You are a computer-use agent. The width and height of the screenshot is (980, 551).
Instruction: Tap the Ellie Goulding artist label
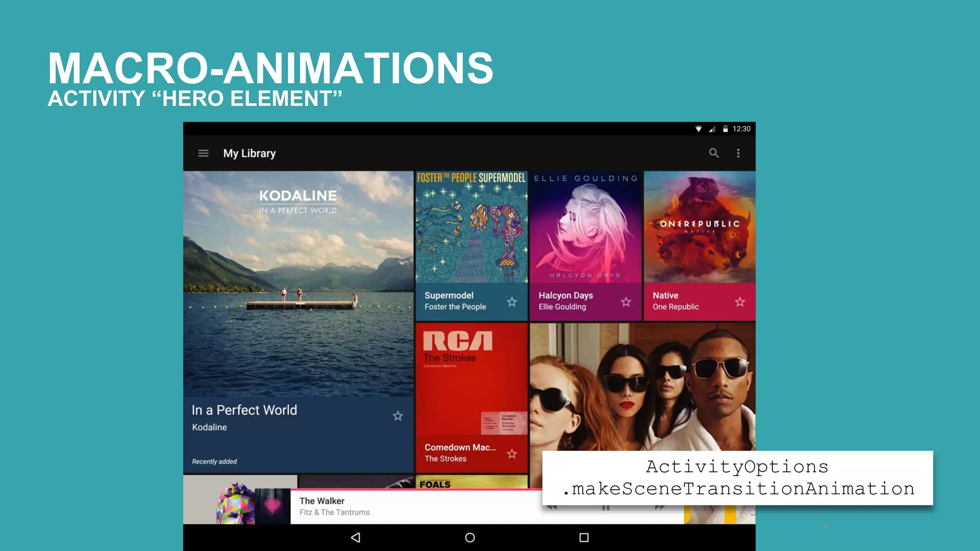(562, 307)
